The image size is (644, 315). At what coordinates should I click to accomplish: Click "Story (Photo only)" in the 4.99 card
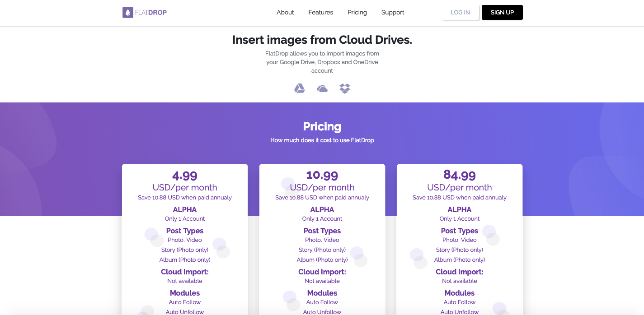tap(185, 250)
